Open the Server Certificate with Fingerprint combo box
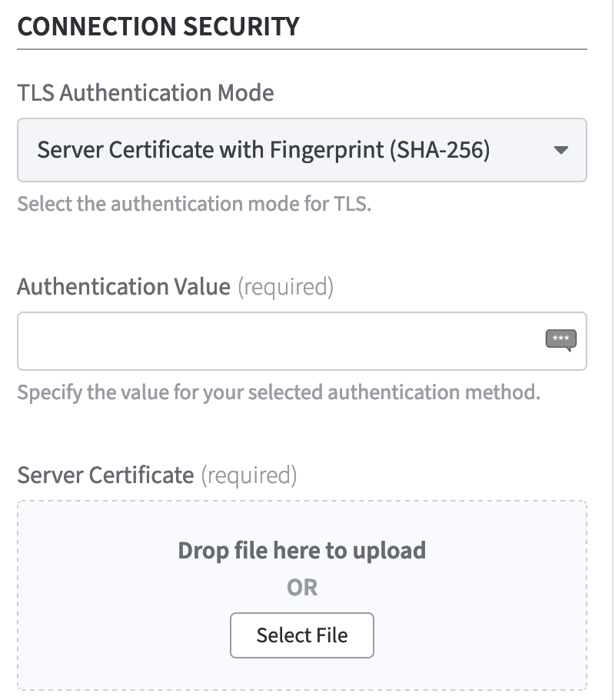 [x=301, y=150]
